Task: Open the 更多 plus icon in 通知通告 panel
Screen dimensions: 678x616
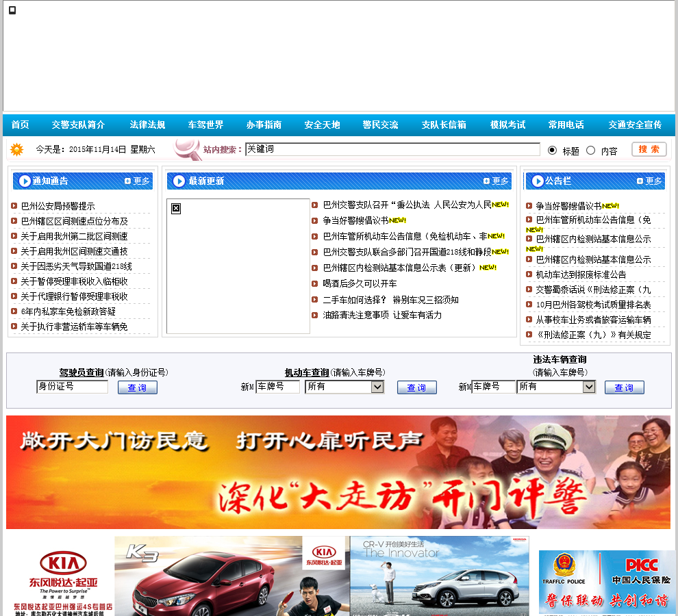Action: click(128, 181)
